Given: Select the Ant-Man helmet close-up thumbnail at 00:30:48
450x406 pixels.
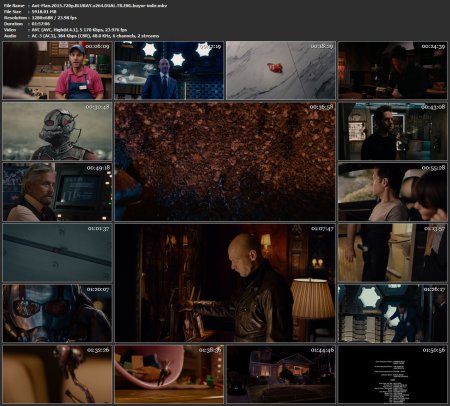Looking at the screenshot, I should [57, 131].
